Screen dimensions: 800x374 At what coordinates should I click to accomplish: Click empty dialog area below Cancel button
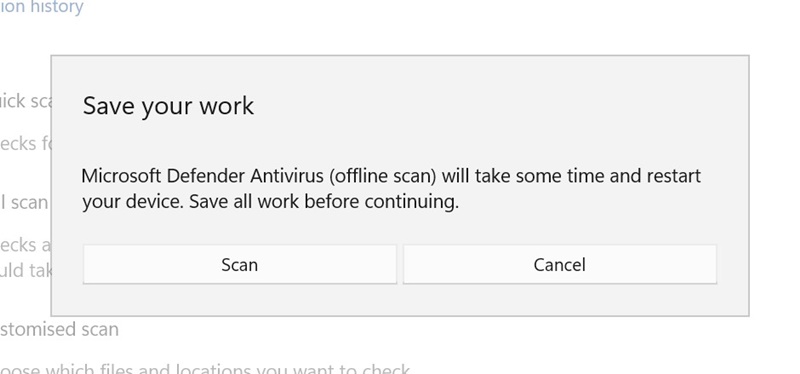(x=560, y=300)
